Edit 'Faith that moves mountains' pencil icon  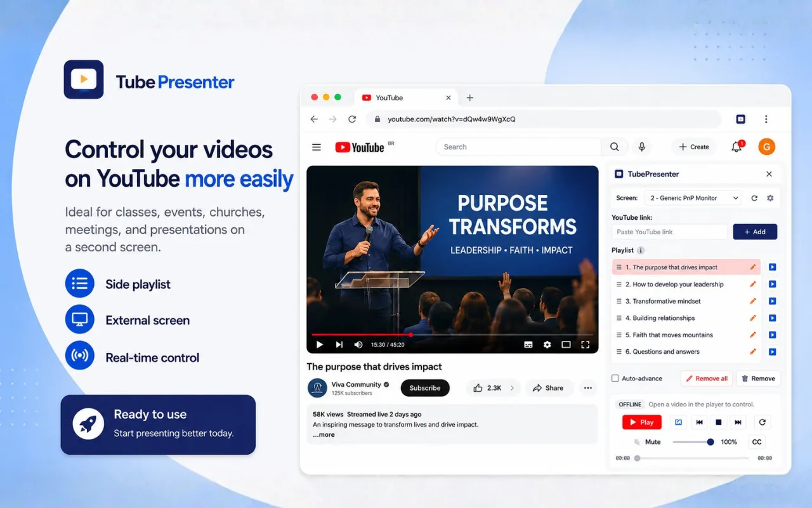point(753,335)
